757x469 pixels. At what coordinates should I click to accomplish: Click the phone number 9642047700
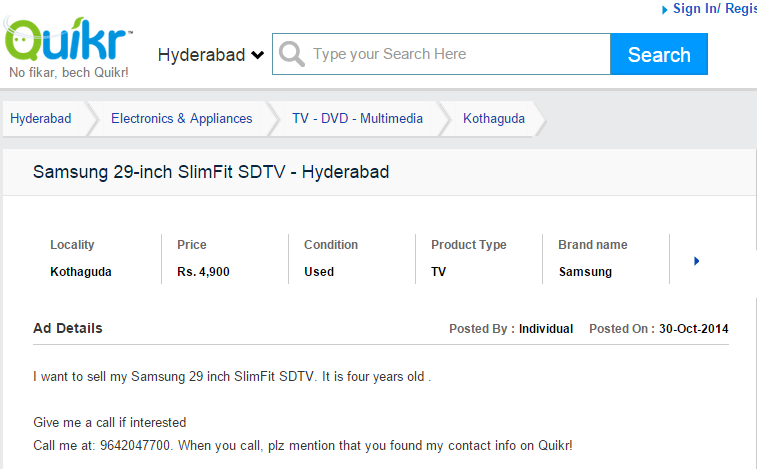pyautogui.click(x=126, y=444)
